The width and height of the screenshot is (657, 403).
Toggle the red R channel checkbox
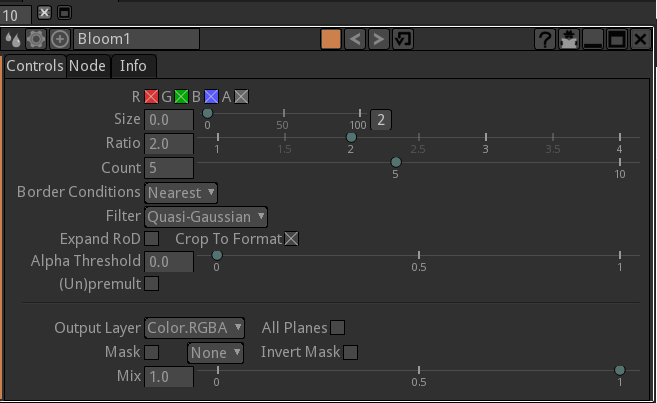[x=151, y=97]
